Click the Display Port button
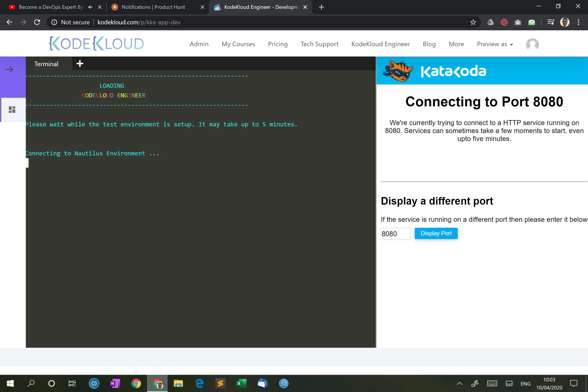This screenshot has height=392, width=588. [436, 233]
